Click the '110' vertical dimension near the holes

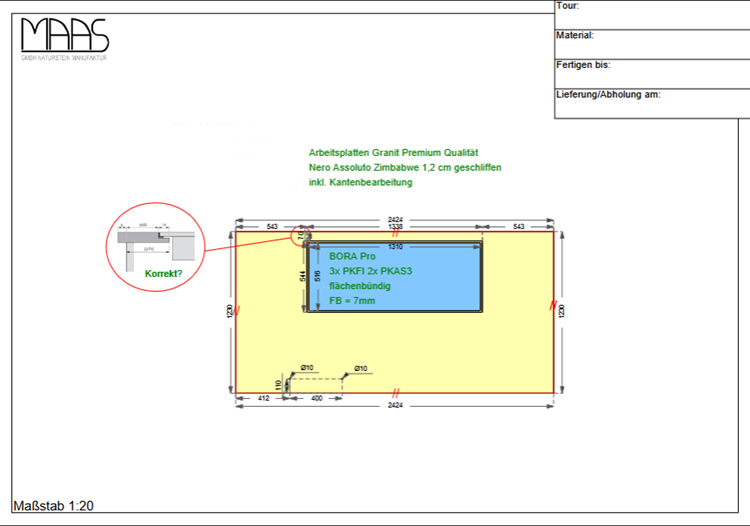[x=278, y=385]
